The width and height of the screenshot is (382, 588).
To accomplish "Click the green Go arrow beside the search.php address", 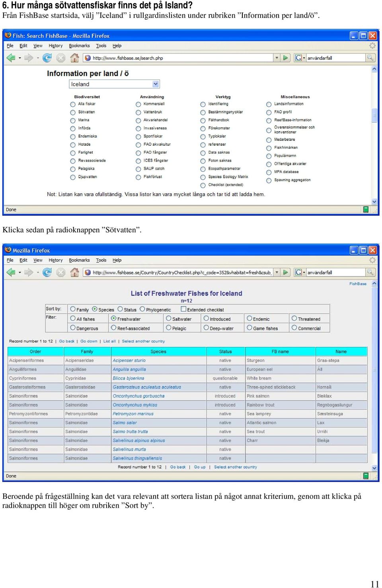I will pos(285,58).
